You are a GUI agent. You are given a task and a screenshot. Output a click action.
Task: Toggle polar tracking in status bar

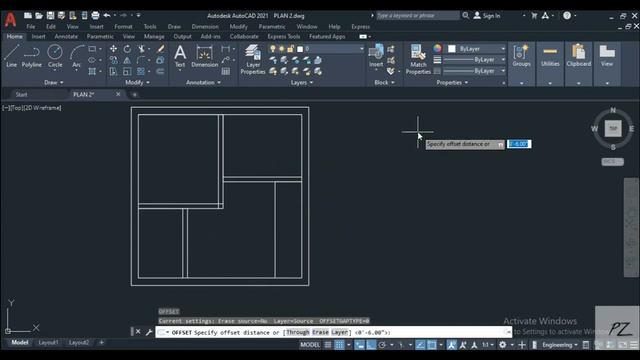click(x=382, y=345)
